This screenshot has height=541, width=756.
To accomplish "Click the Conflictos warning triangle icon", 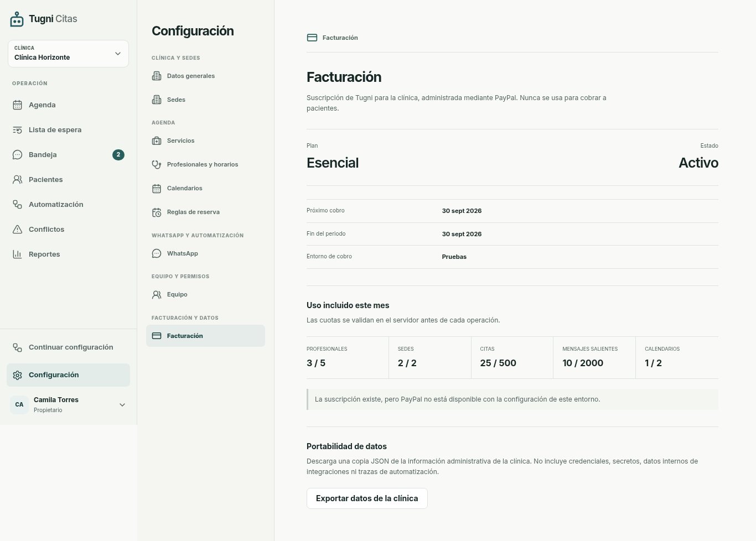I will coord(17,230).
